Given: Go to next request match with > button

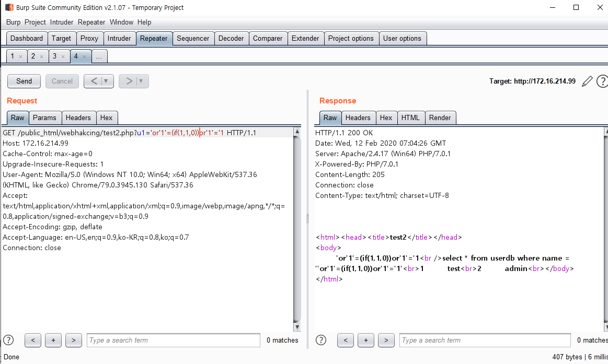Looking at the screenshot, I should point(73,340).
